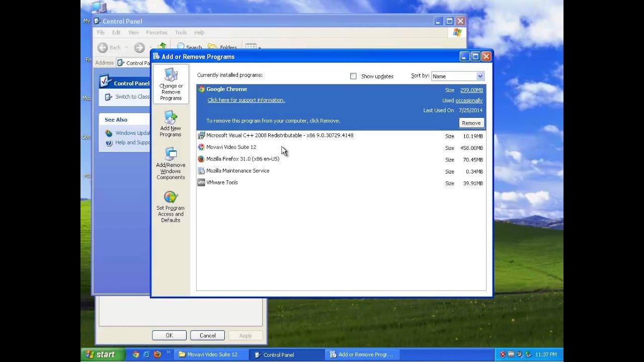Click the 70.45MB size value
644x362 pixels.
coord(473,160)
